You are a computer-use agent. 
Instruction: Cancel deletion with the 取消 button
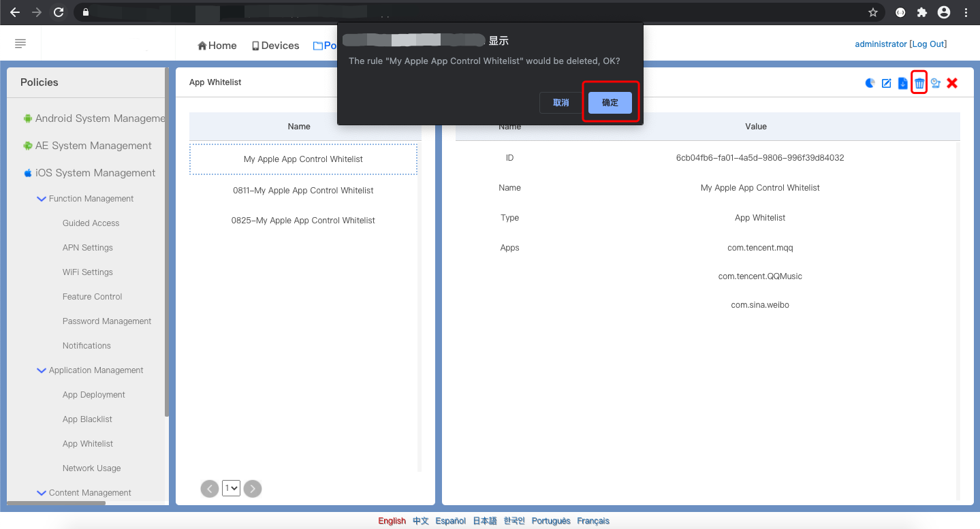[x=561, y=103]
